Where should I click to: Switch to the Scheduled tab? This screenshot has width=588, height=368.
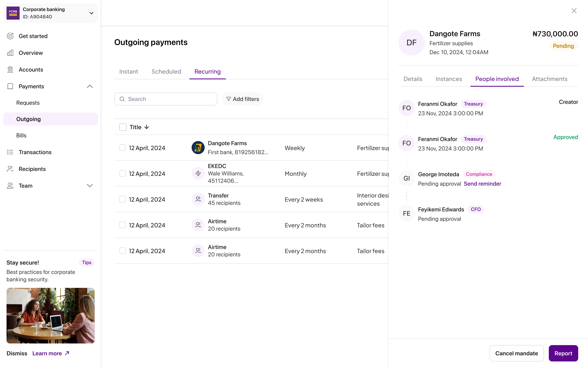click(166, 72)
